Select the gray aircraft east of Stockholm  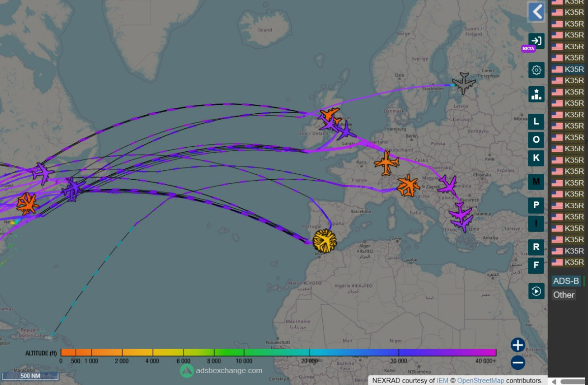click(x=464, y=83)
